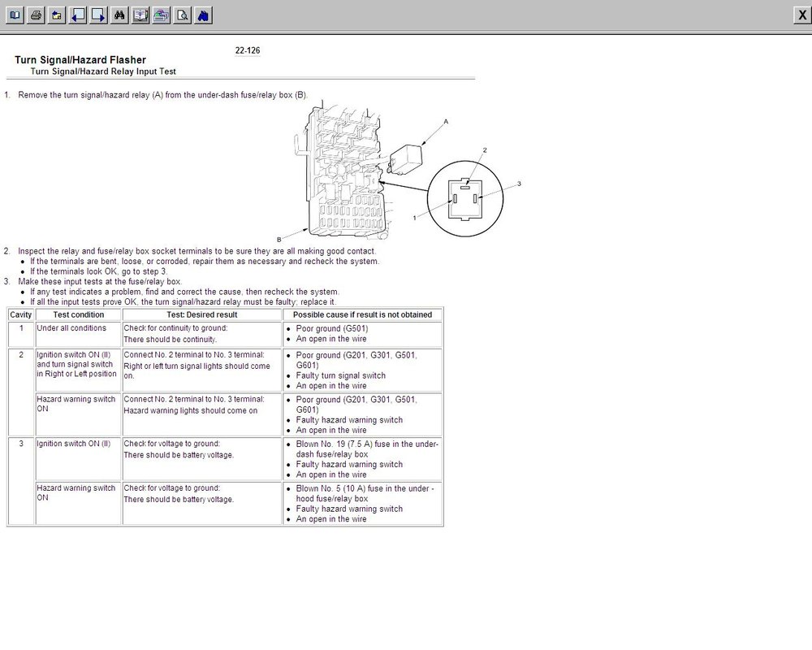Click the blue binoculars icon
The height and width of the screenshot is (650, 812).
(x=203, y=15)
